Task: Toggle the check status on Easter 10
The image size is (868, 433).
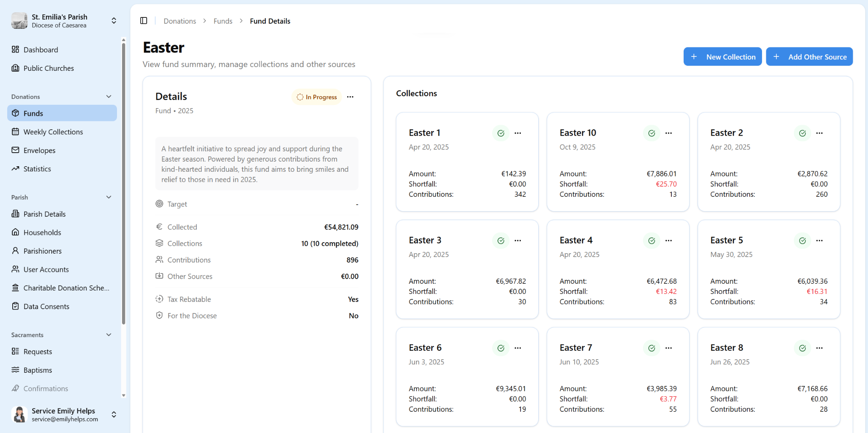Action: click(651, 133)
